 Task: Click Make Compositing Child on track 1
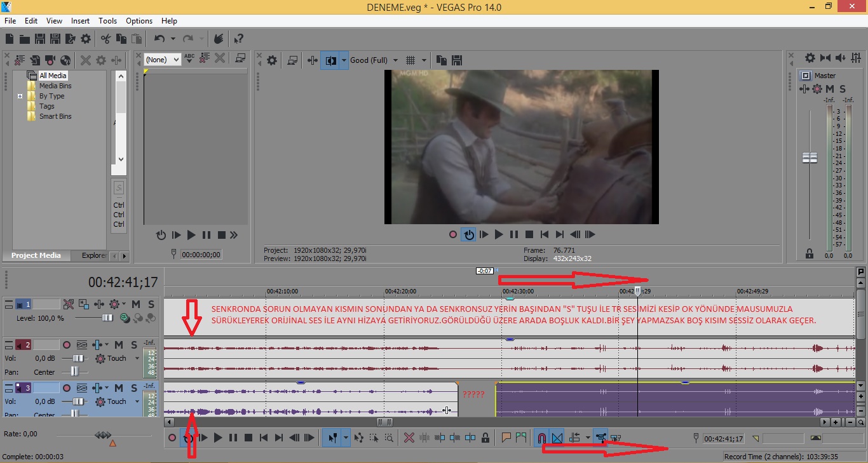[x=151, y=318]
